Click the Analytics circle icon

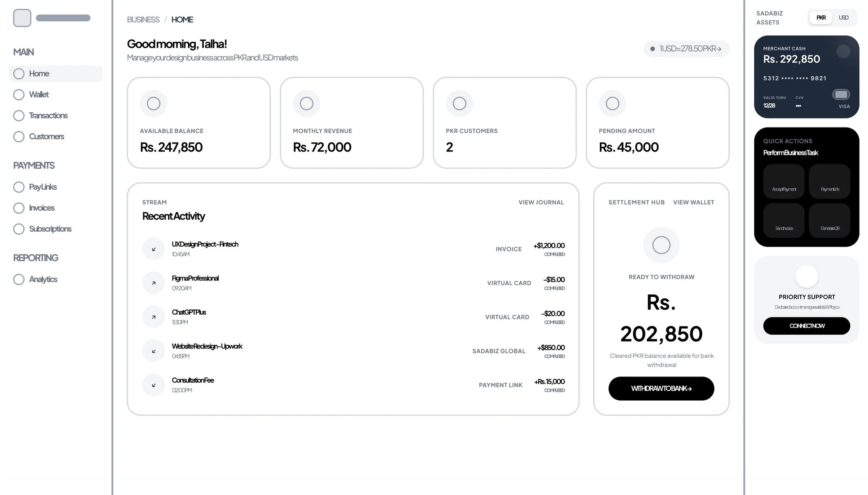tap(19, 279)
